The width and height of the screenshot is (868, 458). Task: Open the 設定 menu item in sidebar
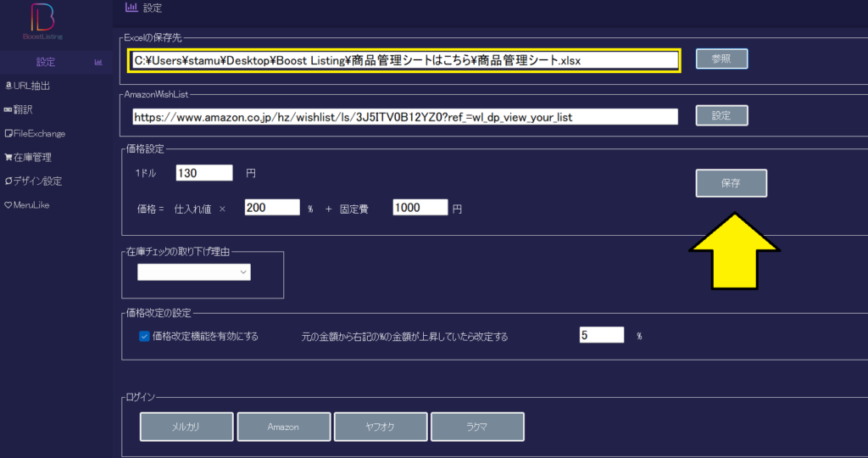point(46,62)
